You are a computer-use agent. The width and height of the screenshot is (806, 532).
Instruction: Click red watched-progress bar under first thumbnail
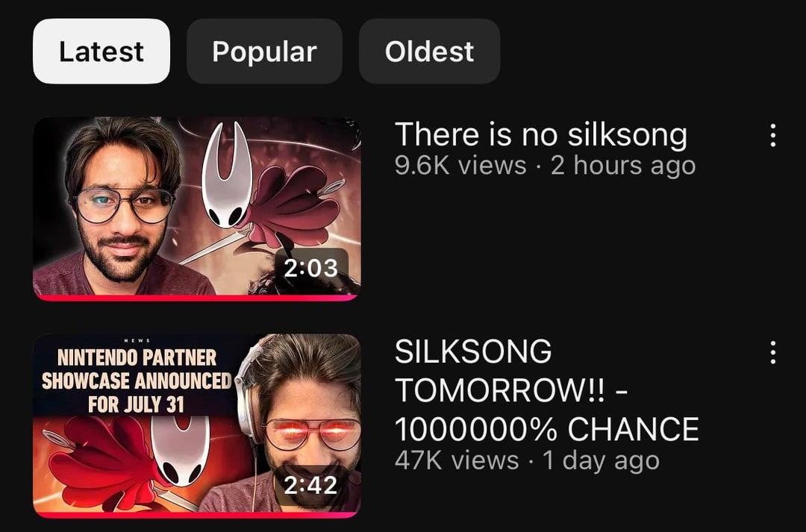pyautogui.click(x=197, y=298)
